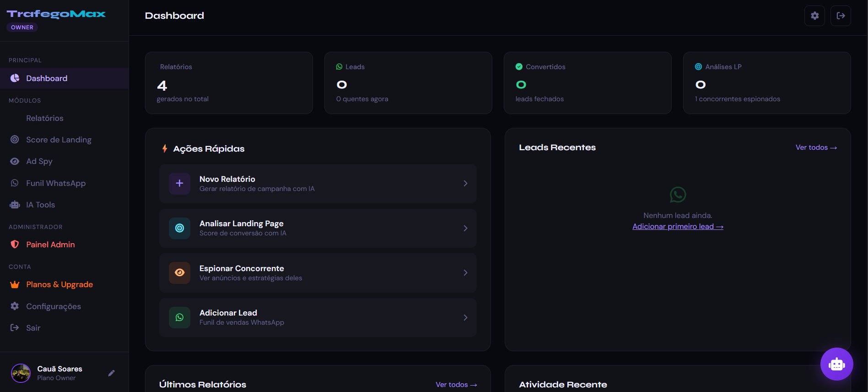This screenshot has height=392, width=868.
Task: Expand the Adicionar Lead chevron arrow
Action: (465, 317)
